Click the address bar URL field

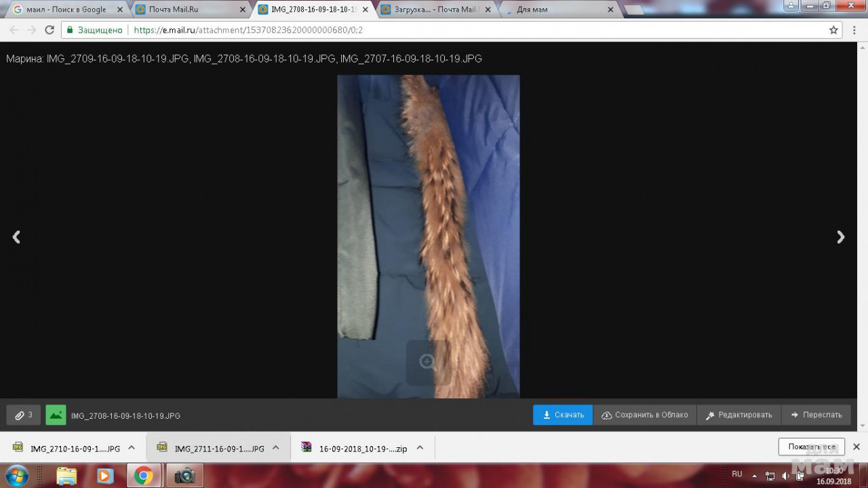point(475,30)
